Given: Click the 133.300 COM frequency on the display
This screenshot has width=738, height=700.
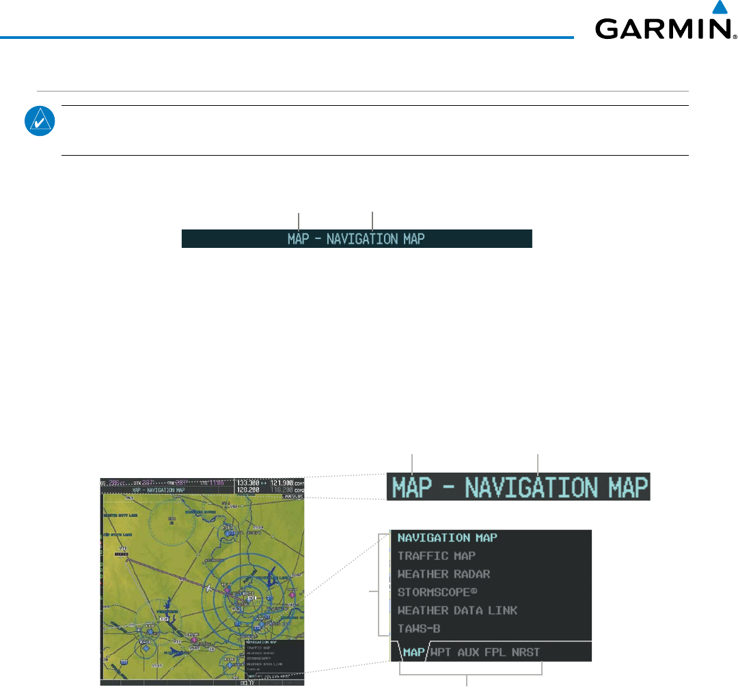Looking at the screenshot, I should pos(248,483).
